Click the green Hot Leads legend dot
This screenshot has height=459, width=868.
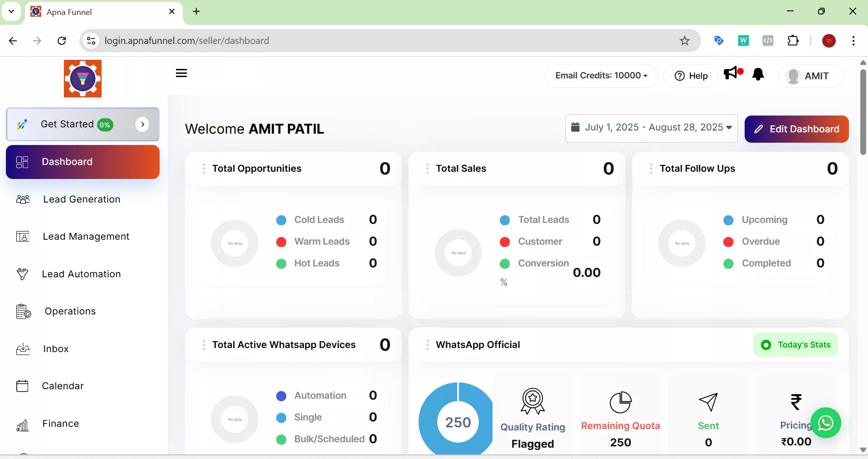(281, 264)
